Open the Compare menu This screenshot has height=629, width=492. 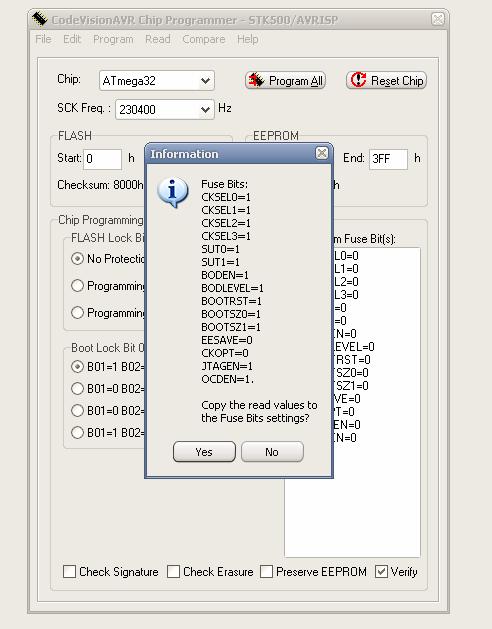tap(204, 39)
